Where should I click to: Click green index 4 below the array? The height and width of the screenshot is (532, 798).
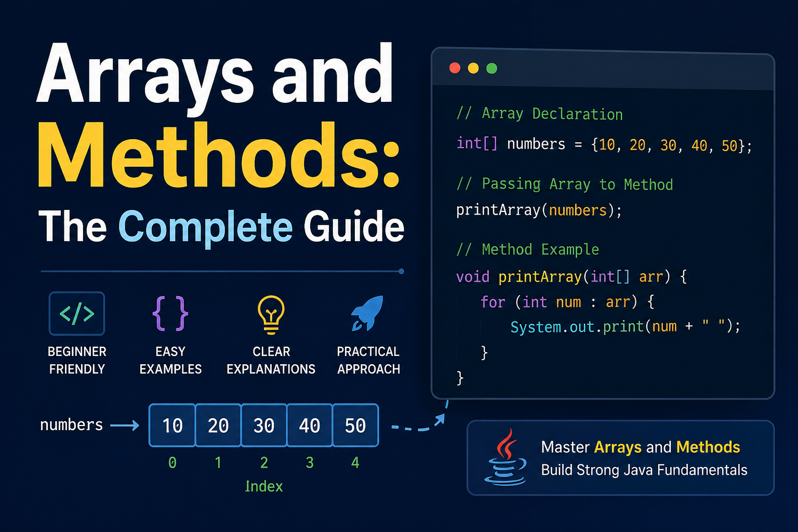pos(355,462)
